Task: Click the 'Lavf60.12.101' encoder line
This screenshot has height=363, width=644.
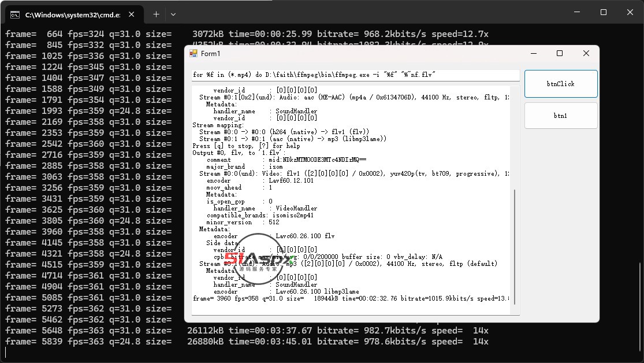Action: pyautogui.click(x=260, y=180)
